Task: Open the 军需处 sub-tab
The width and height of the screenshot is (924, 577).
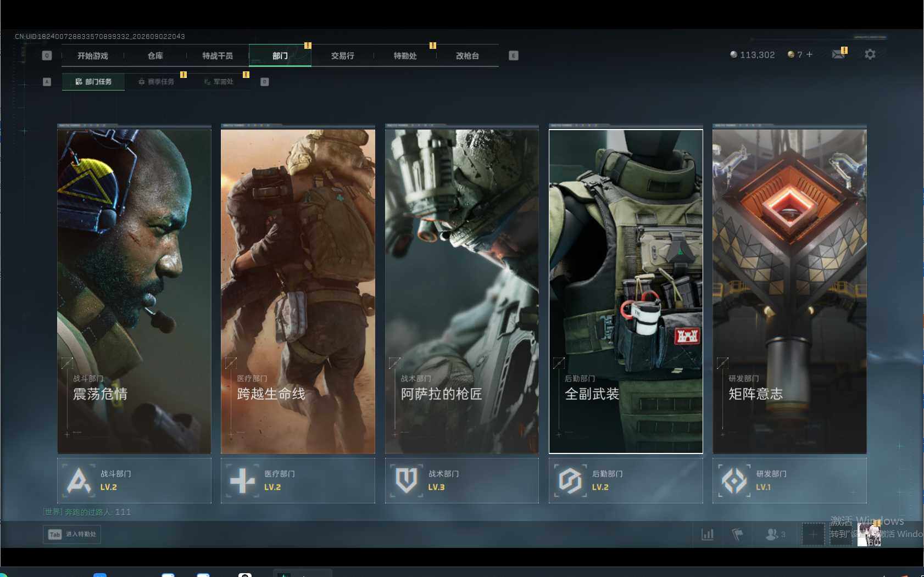Action: pyautogui.click(x=219, y=82)
